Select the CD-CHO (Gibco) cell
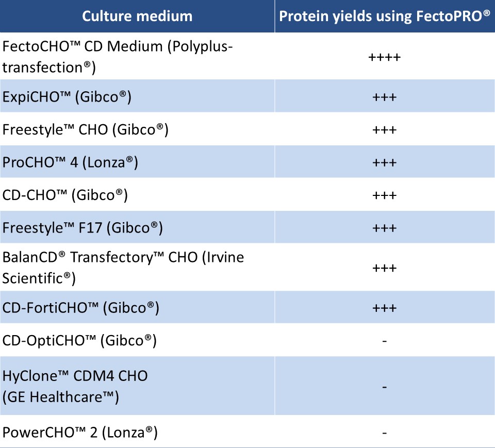 point(65,195)
